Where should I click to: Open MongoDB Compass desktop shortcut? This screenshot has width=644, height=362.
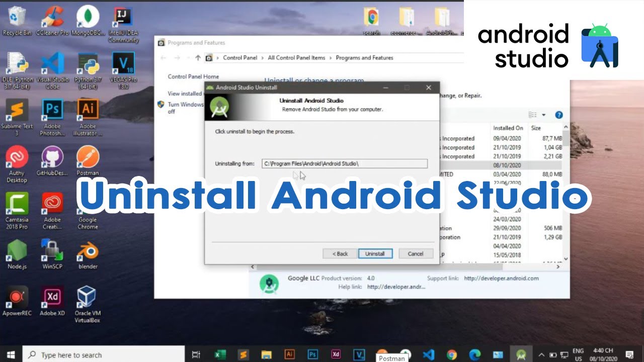(x=88, y=21)
